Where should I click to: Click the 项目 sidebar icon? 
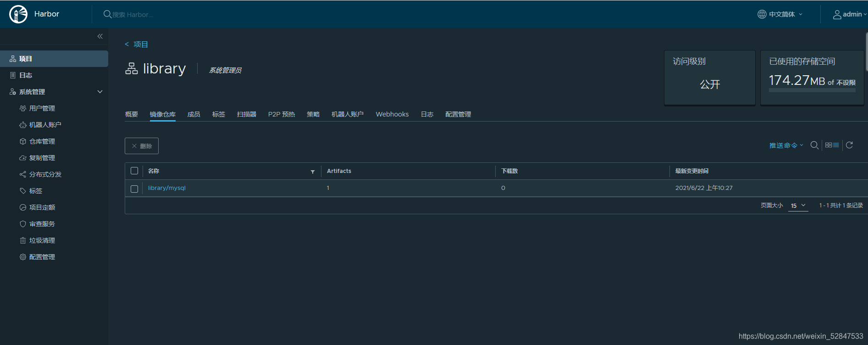[13, 59]
